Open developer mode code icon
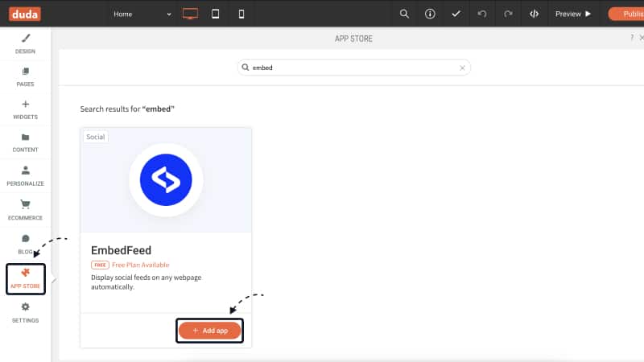The width and height of the screenshot is (644, 362). 534,14
